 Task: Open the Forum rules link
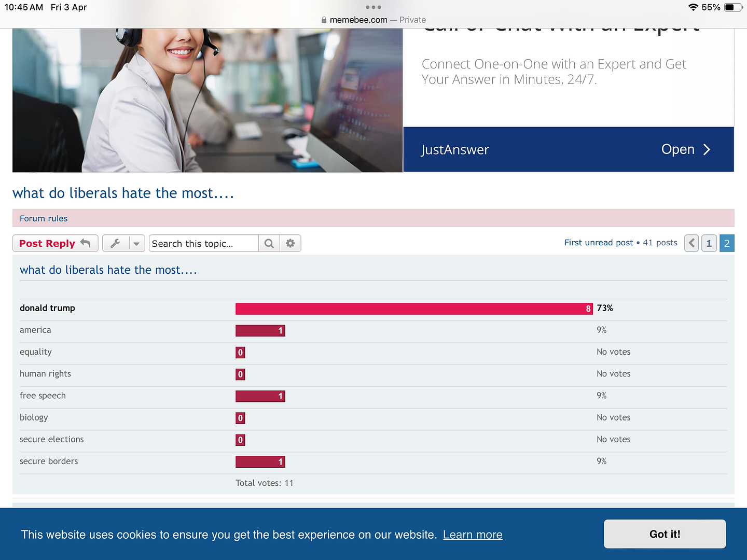(44, 218)
